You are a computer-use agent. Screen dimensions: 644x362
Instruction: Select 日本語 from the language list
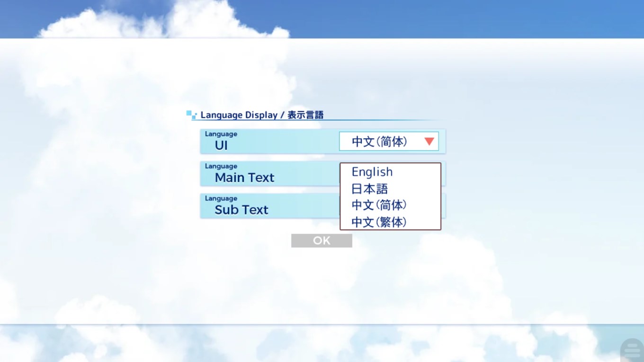(x=370, y=188)
